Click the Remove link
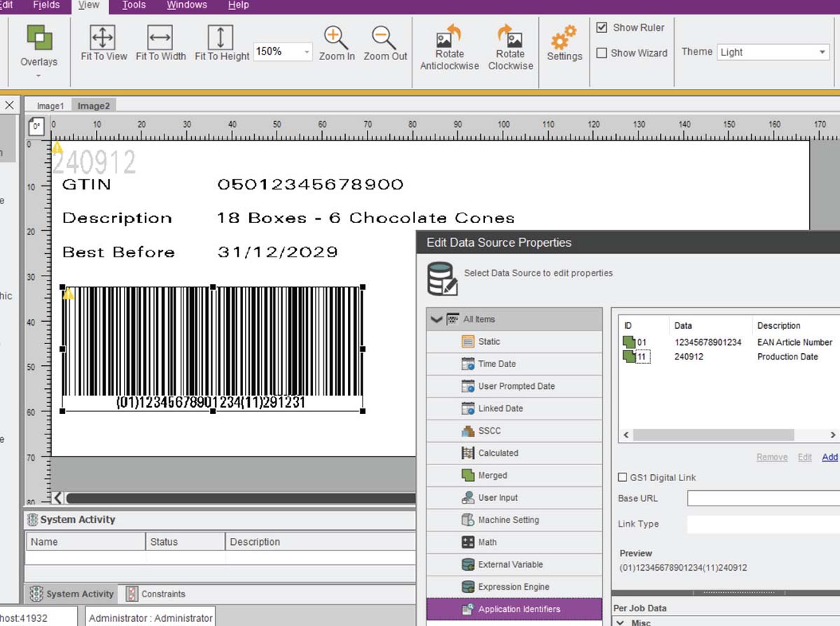This screenshot has width=840, height=626. [x=772, y=457]
